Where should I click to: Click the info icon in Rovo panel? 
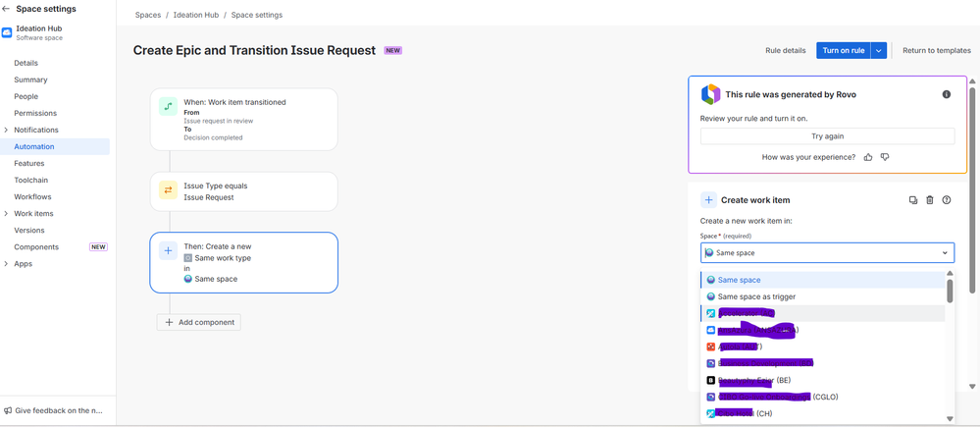click(x=947, y=94)
